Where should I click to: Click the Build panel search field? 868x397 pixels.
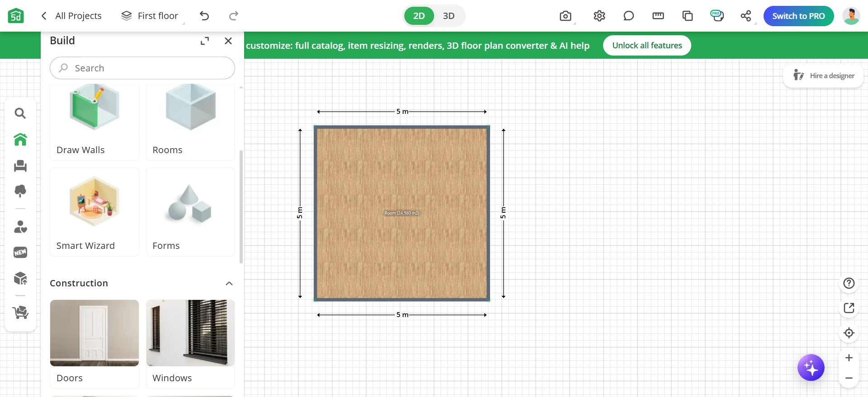142,68
